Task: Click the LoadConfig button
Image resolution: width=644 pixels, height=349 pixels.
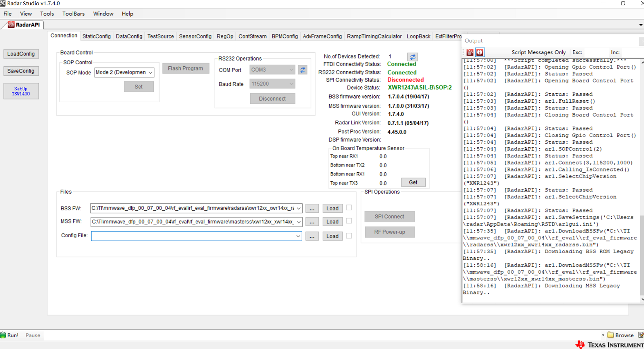Action: 21,54
